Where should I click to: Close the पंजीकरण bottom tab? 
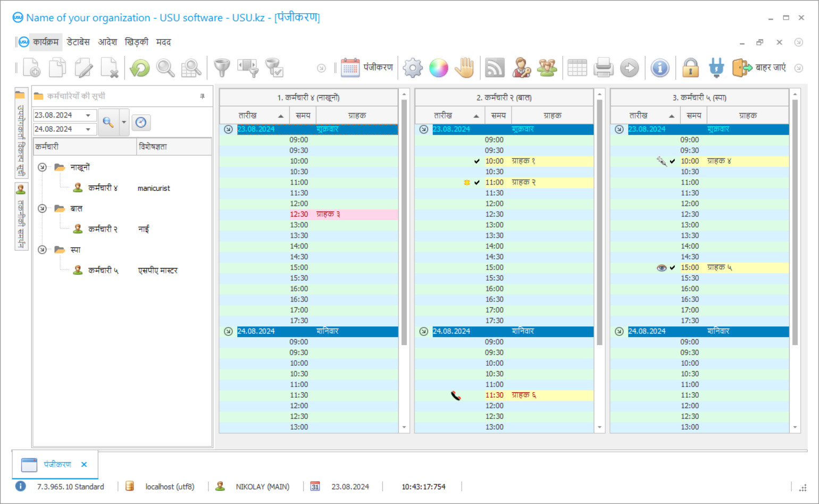(x=84, y=465)
